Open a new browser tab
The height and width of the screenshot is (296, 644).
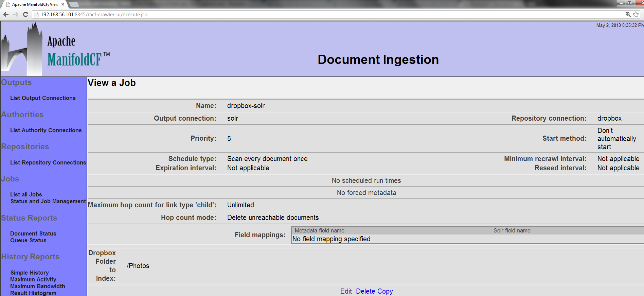click(x=74, y=4)
